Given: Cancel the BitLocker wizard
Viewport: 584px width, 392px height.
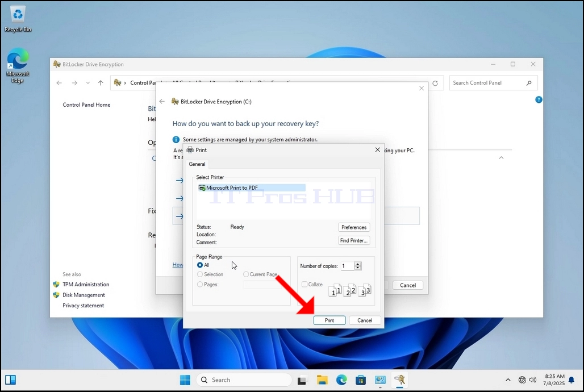Looking at the screenshot, I should (x=408, y=285).
